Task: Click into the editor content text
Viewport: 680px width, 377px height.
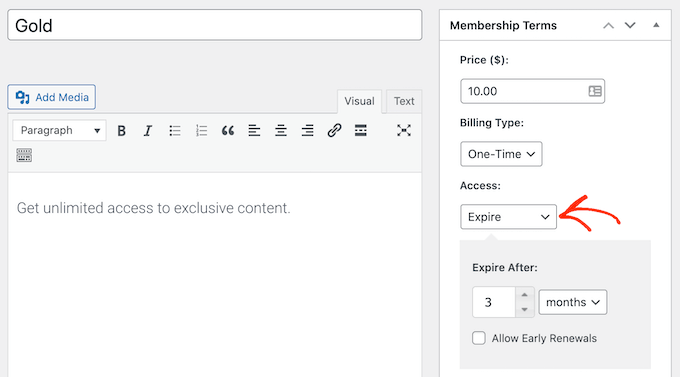Action: point(154,208)
